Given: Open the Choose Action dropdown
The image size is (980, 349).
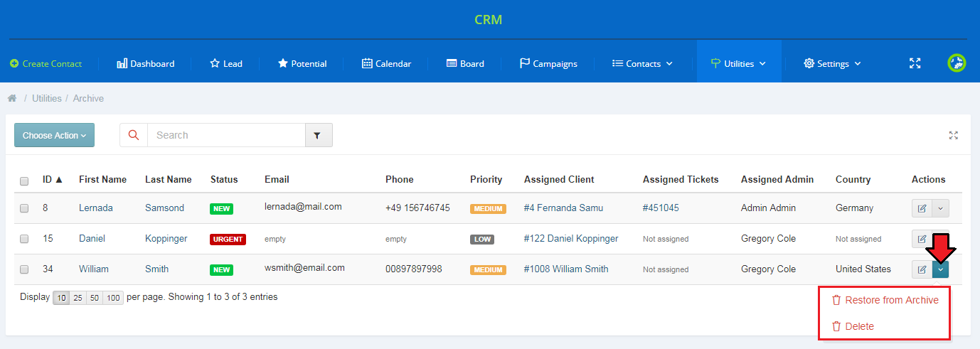Looking at the screenshot, I should point(54,135).
